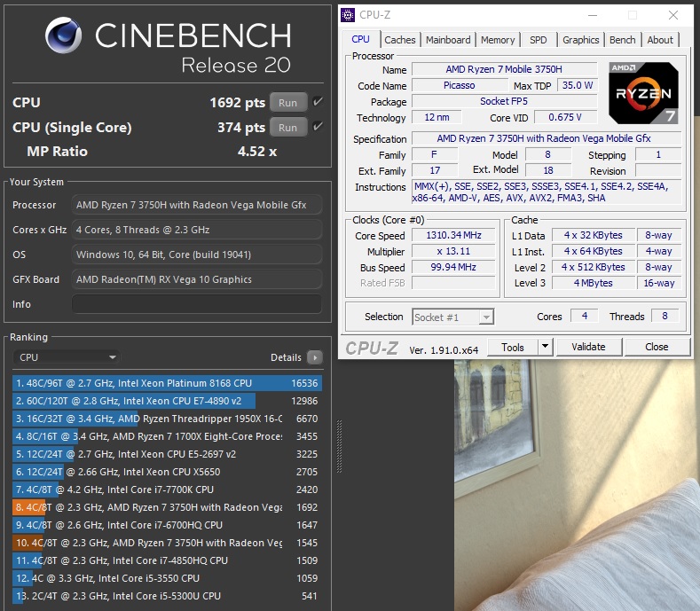700x611 pixels.
Task: Click the CPU-Z window title icon
Action: click(x=348, y=15)
